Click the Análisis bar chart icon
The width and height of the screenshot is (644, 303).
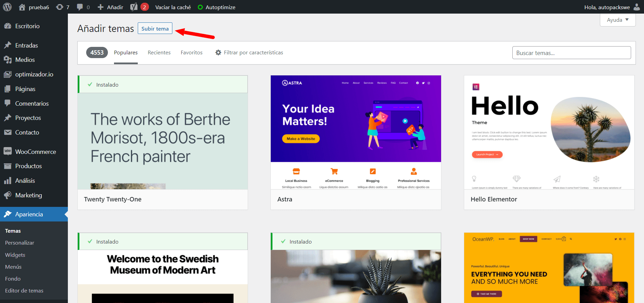pos(7,180)
